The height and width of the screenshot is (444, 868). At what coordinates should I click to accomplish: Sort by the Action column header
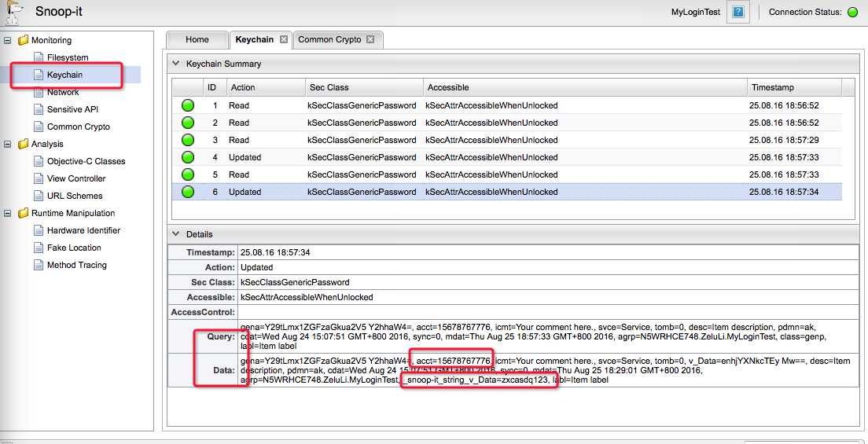(265, 87)
